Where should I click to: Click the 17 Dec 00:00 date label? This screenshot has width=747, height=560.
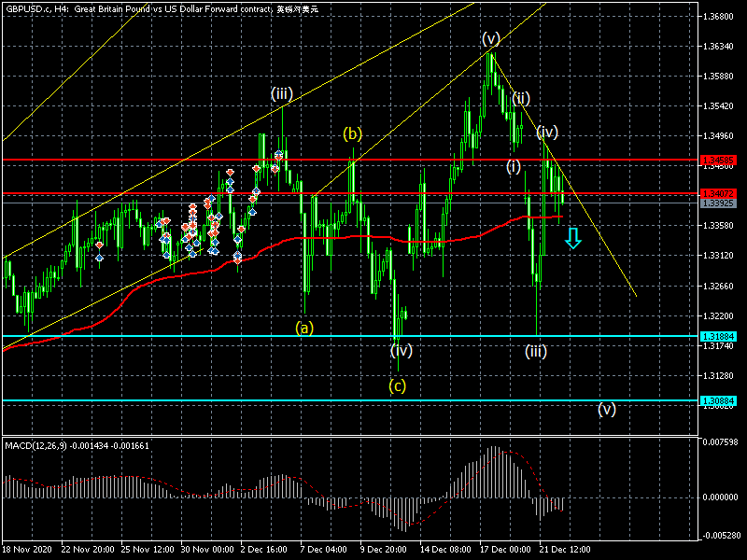coord(505,549)
